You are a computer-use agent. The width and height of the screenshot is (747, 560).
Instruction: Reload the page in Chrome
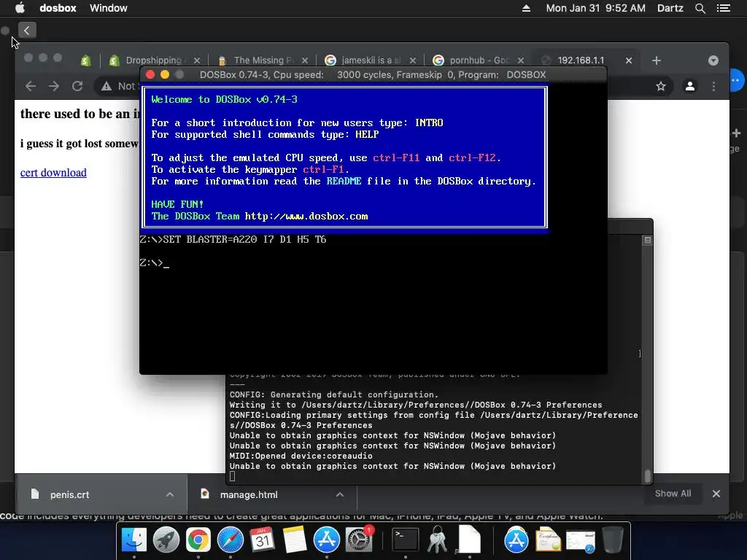(x=77, y=86)
